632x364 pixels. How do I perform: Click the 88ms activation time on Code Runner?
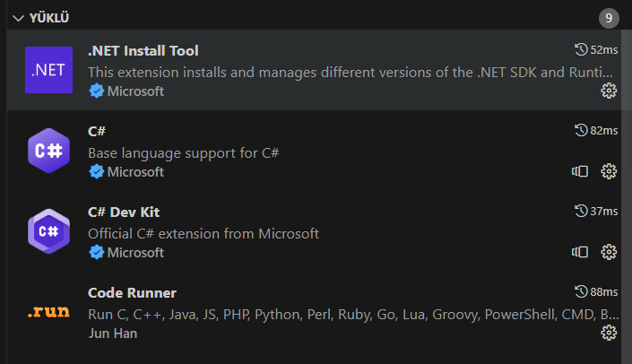[x=596, y=292]
